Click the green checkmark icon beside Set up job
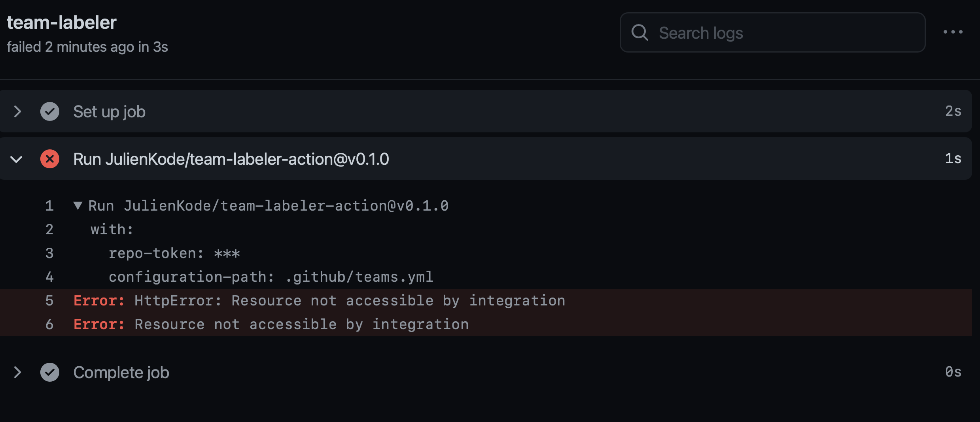This screenshot has height=422, width=980. click(x=50, y=111)
